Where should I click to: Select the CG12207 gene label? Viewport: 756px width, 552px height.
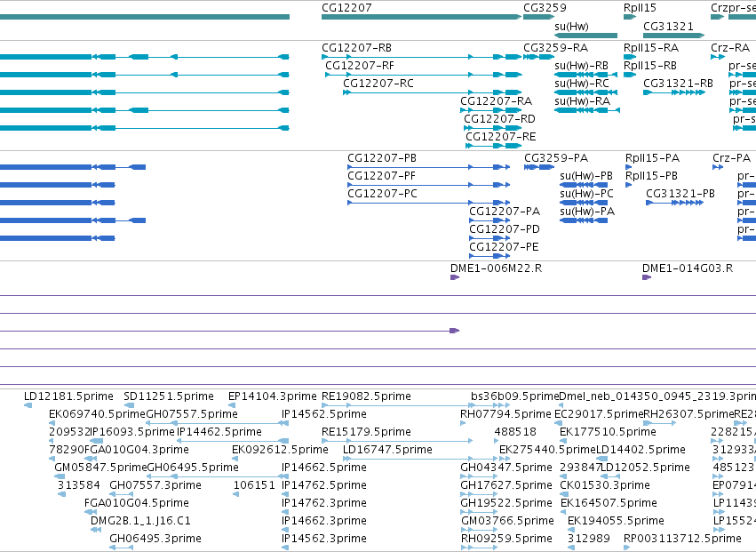coord(346,8)
